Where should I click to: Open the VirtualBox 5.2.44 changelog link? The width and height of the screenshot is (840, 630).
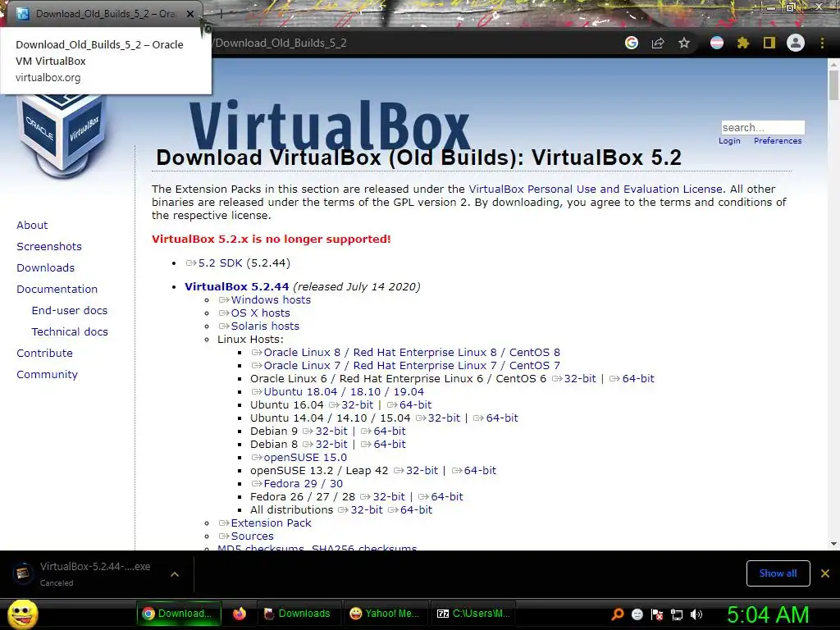click(x=237, y=286)
